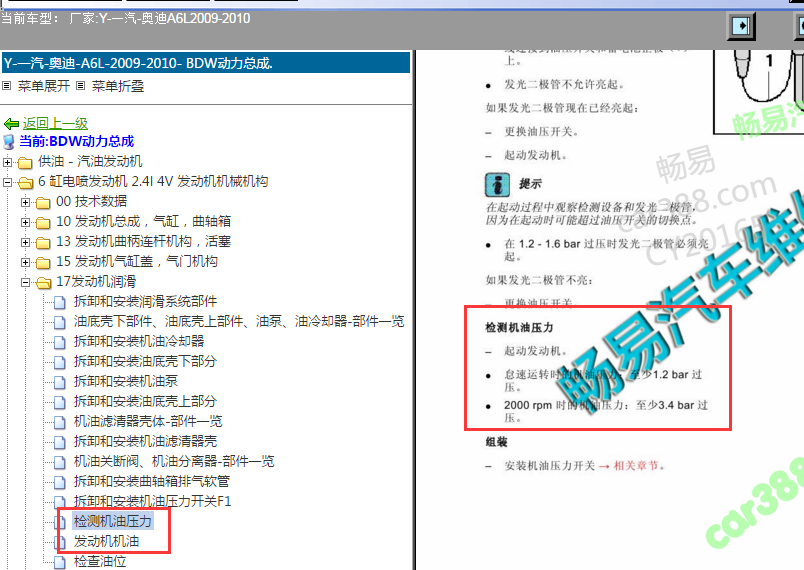Screen dimensions: 804x570
Task: Click the document icon of 拆卸和安装机油冷却器
Action: click(x=60, y=342)
